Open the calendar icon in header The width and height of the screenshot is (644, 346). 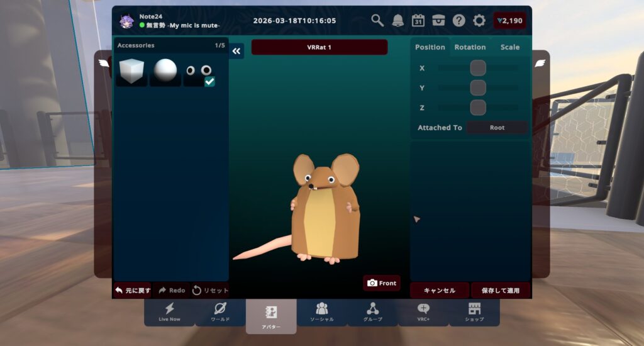point(418,21)
